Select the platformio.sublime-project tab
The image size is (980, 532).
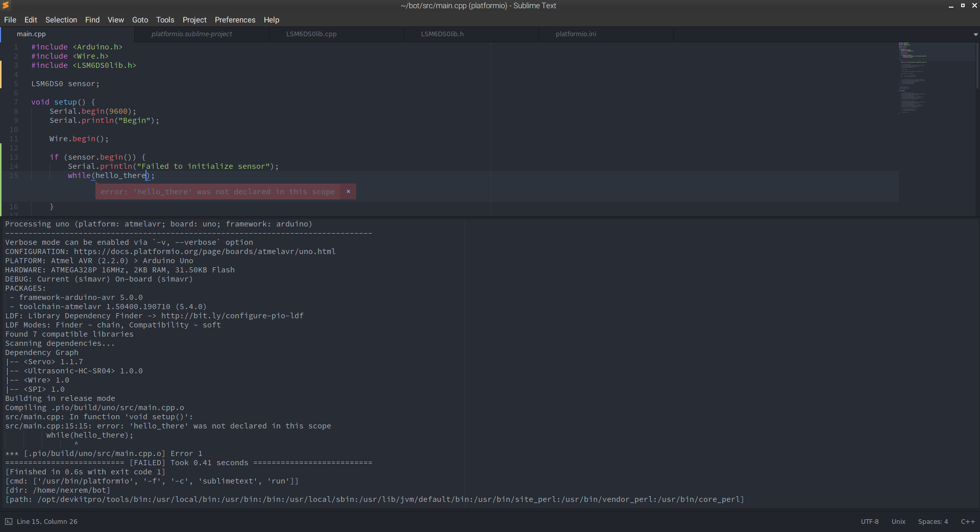point(192,34)
